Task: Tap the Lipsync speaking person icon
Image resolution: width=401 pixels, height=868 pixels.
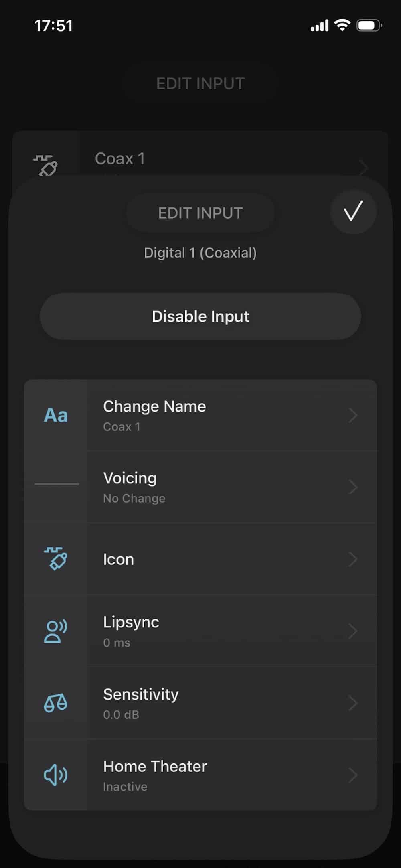Action: click(x=56, y=631)
